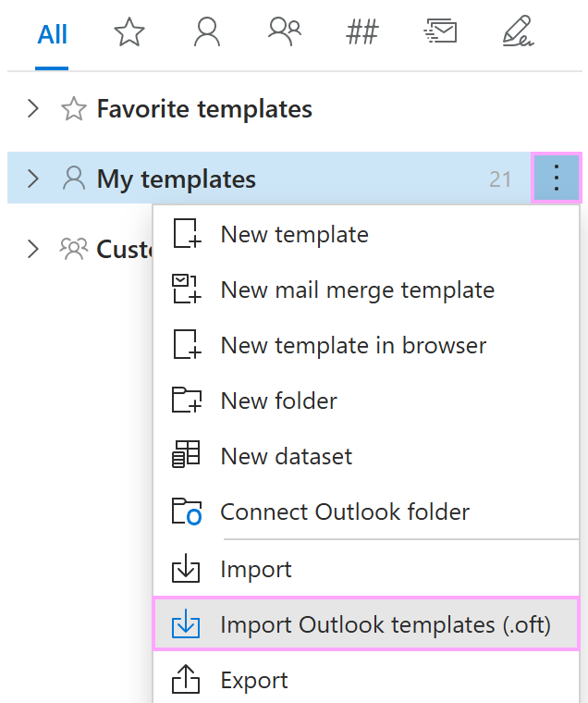588x703 pixels.
Task: Choose New template from the menu
Action: [366, 234]
